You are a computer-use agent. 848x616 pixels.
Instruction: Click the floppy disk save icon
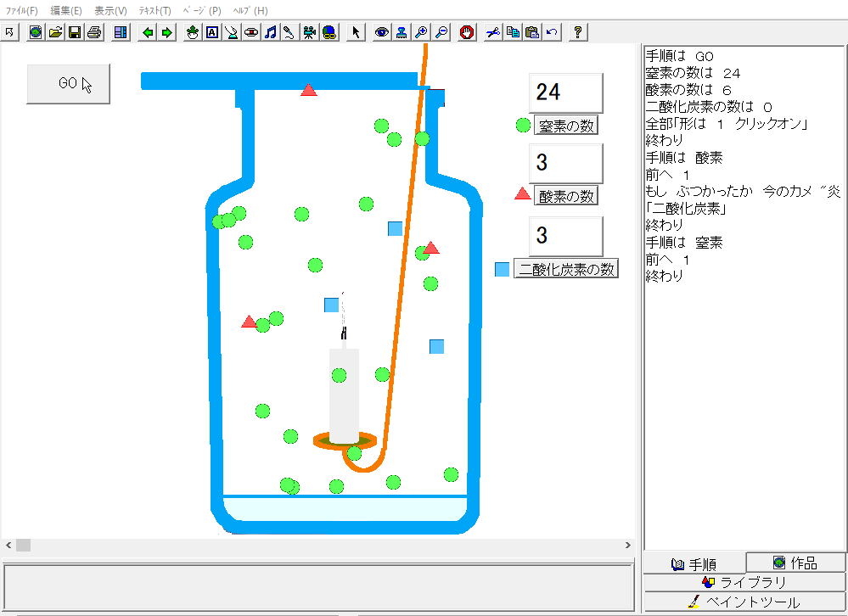point(75,32)
